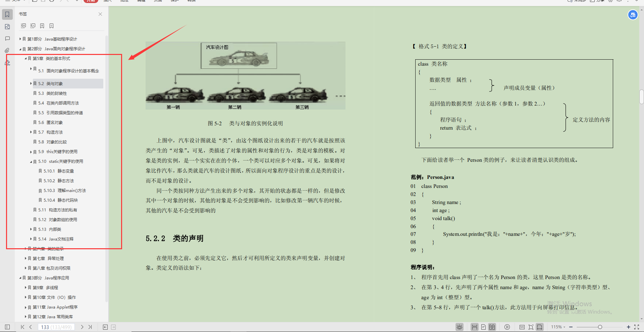The height and width of the screenshot is (332, 644).
Task: Click the add bookmark icon
Action: (42, 26)
